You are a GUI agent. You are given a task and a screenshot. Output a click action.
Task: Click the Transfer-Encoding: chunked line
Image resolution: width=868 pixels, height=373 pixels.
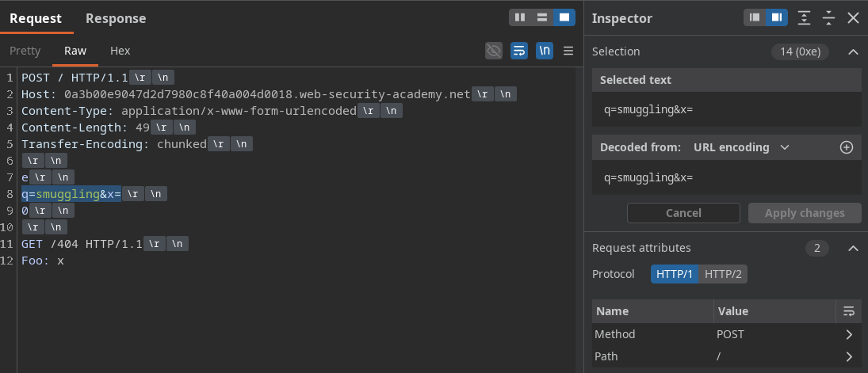tap(136, 144)
